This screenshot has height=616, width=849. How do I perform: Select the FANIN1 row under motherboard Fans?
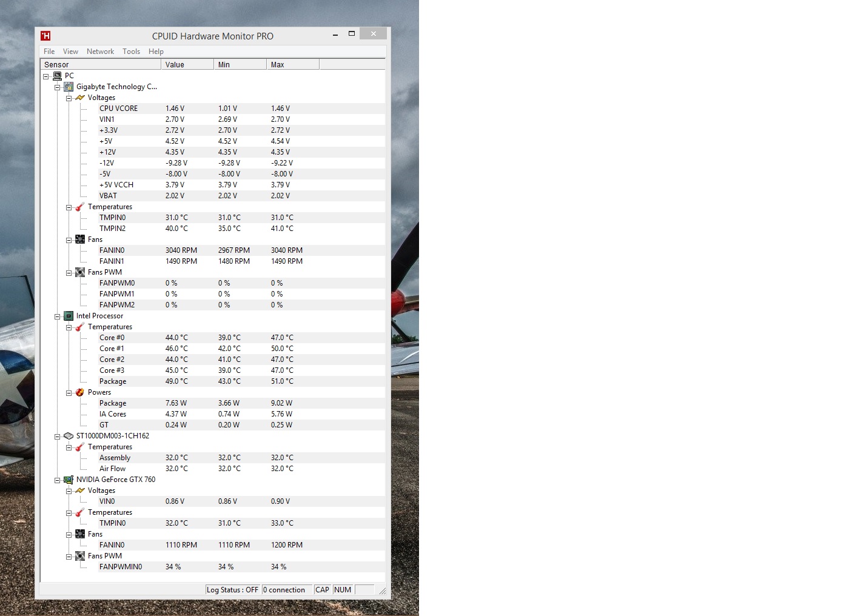241,261
